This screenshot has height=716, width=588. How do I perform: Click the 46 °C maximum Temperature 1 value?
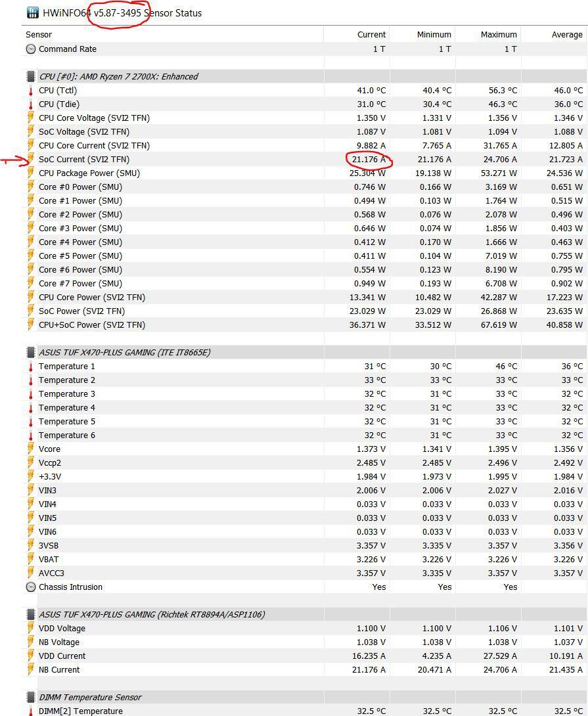(x=507, y=367)
